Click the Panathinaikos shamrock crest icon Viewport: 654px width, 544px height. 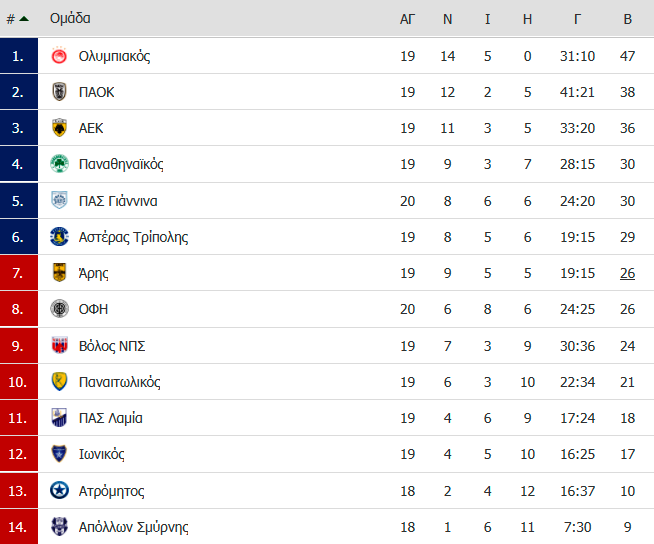point(59,164)
